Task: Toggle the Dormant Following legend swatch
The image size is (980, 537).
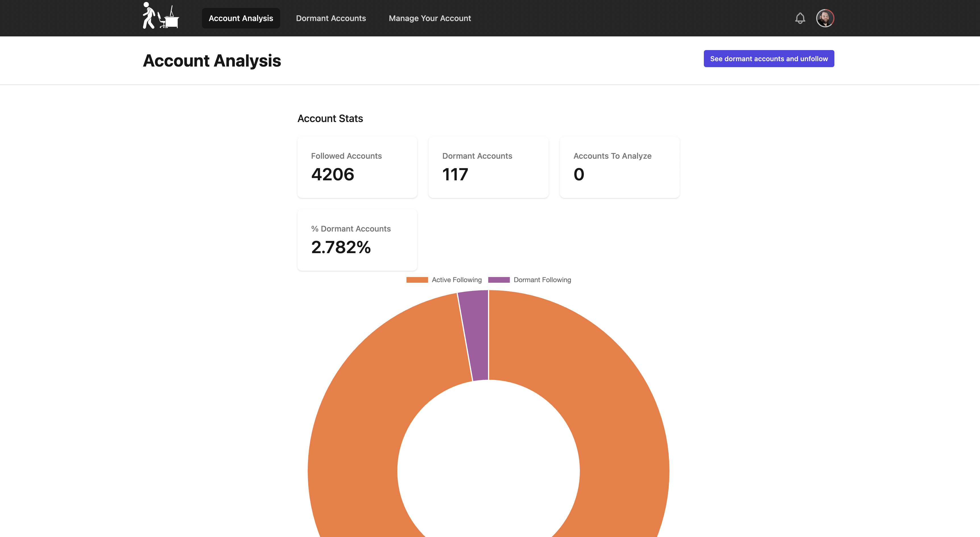Action: [x=499, y=280]
